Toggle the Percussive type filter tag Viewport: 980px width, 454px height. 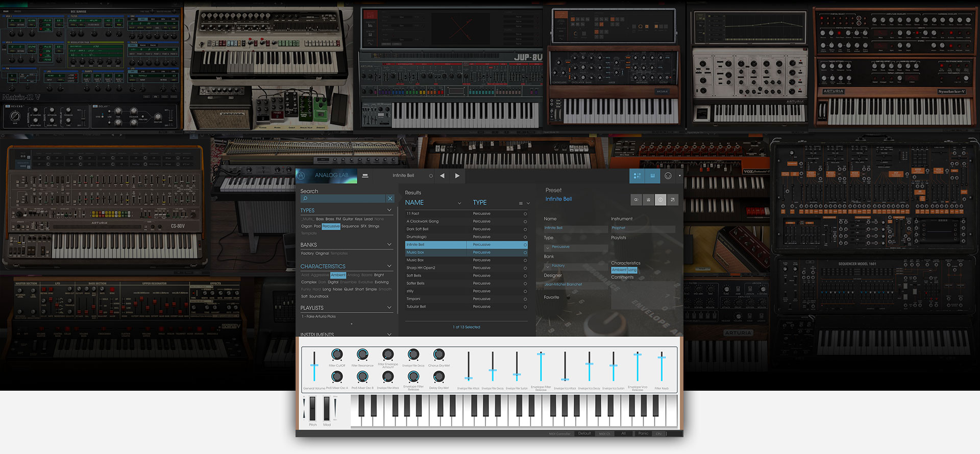[331, 226]
